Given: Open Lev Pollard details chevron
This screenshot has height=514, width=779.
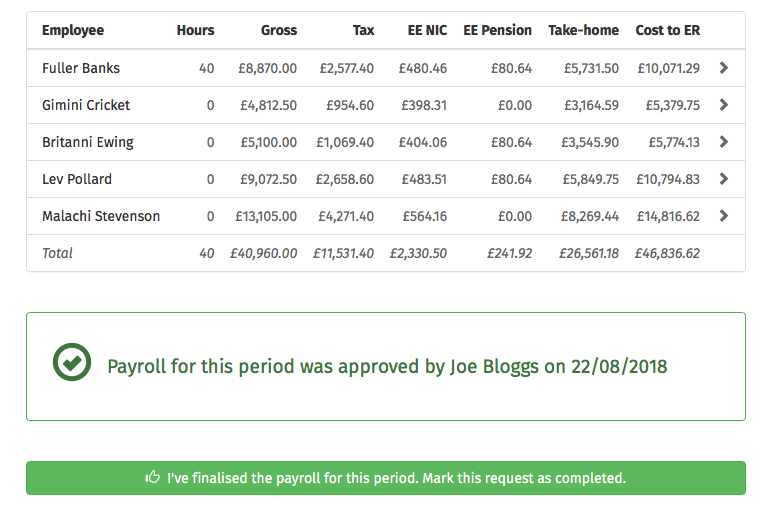Looking at the screenshot, I should [x=724, y=179].
